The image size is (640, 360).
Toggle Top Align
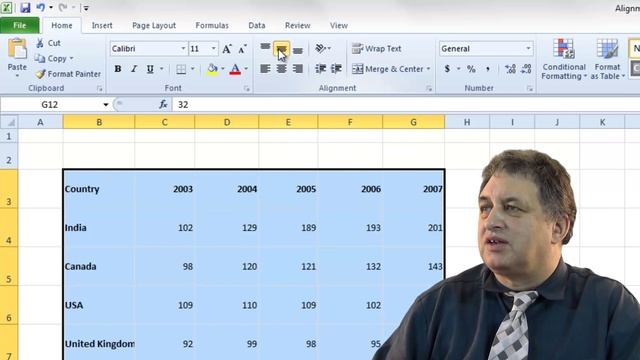pos(265,48)
